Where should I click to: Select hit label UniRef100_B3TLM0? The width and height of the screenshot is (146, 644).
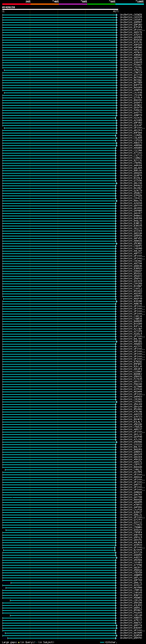point(131,42)
